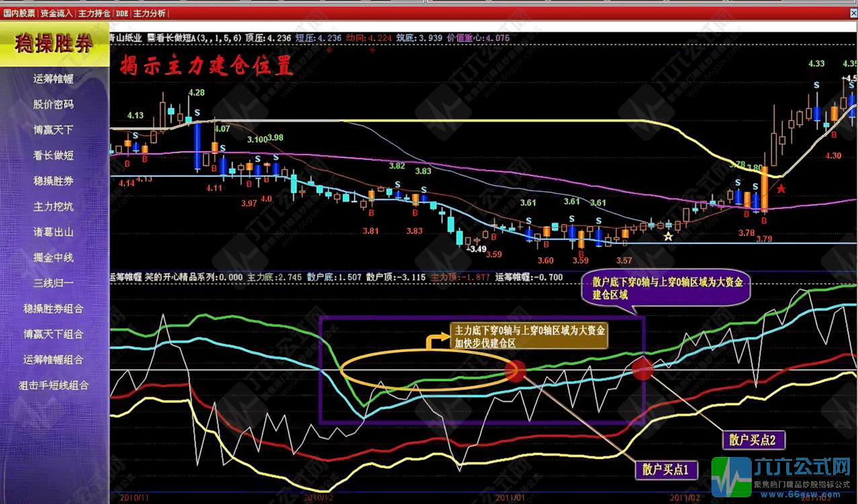Click the red star marker on chart

click(781, 189)
